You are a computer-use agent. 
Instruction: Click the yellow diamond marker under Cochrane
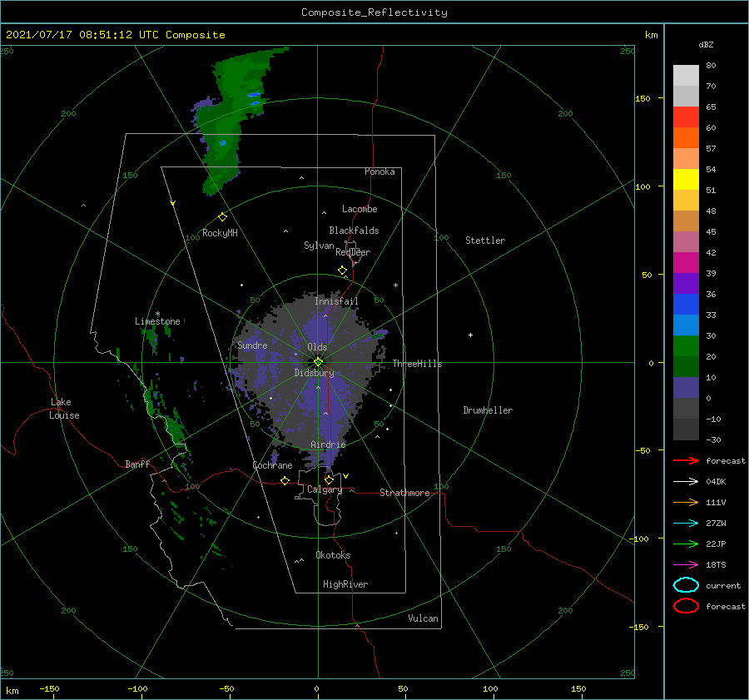coord(285,480)
